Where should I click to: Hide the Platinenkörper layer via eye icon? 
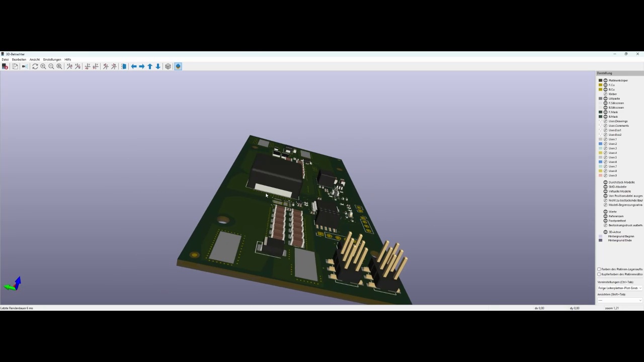[x=605, y=80]
